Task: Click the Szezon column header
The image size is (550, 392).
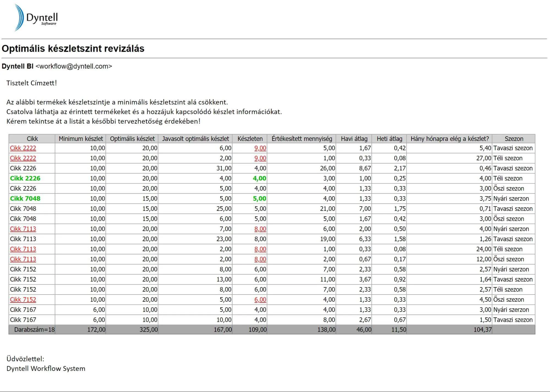Action: [514, 139]
